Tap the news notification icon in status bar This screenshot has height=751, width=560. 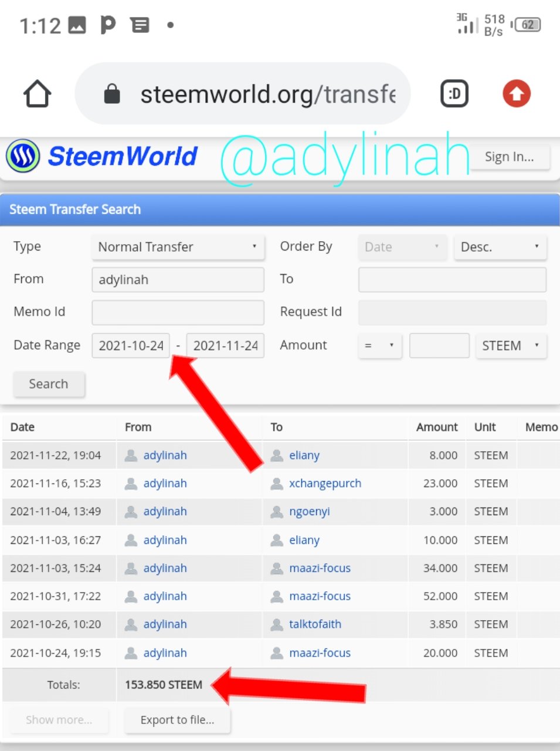(x=140, y=25)
